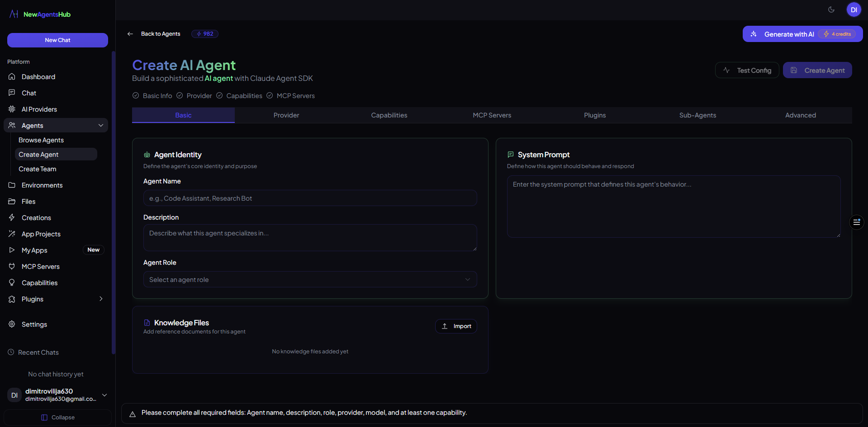
Task: Click the Dashboard home icon
Action: [x=12, y=77]
